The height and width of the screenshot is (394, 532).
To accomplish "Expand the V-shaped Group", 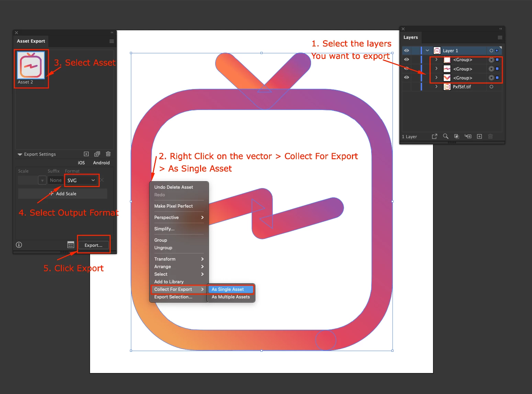I will point(436,78).
